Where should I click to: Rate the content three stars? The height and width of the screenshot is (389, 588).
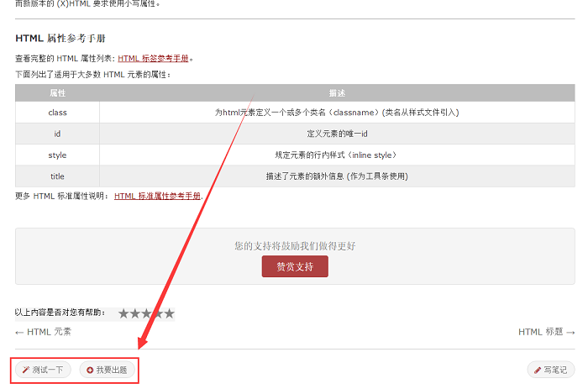146,313
